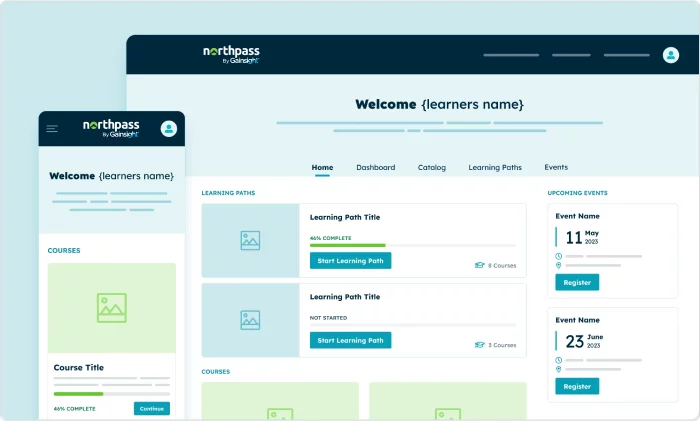Click the 46% progress bar of first learning path
The height and width of the screenshot is (421, 700).
pyautogui.click(x=413, y=246)
